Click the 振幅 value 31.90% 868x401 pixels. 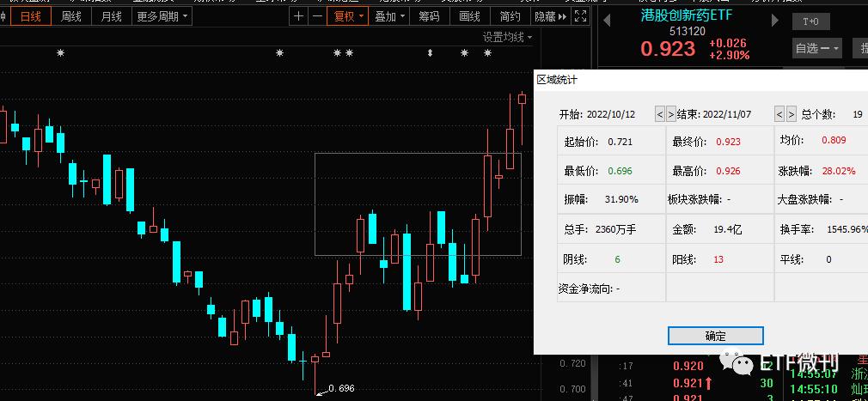pyautogui.click(x=621, y=199)
